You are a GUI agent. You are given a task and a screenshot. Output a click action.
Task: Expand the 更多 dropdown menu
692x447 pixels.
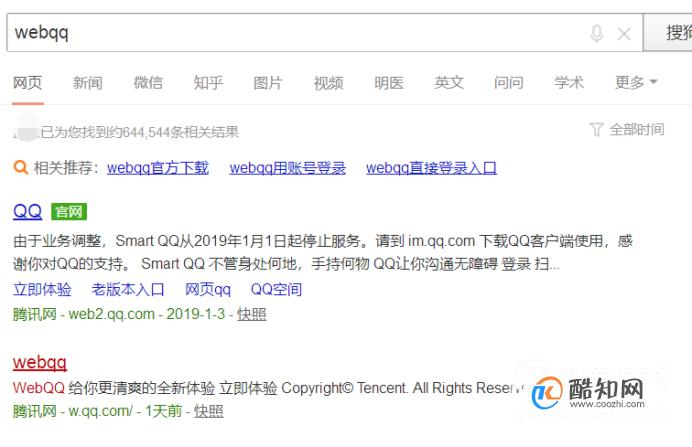[636, 83]
